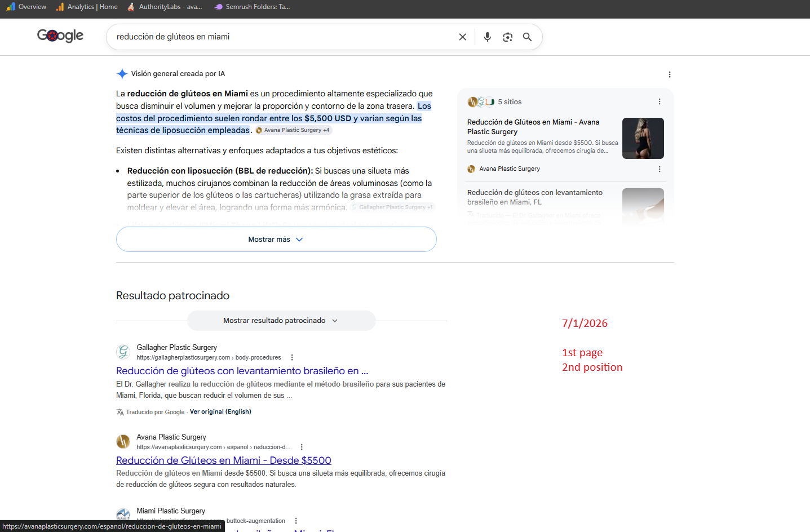The height and width of the screenshot is (532, 810).
Task: Open result 'Reducción de Glúteos en Miami - Desde $5500'
Action: tap(224, 460)
